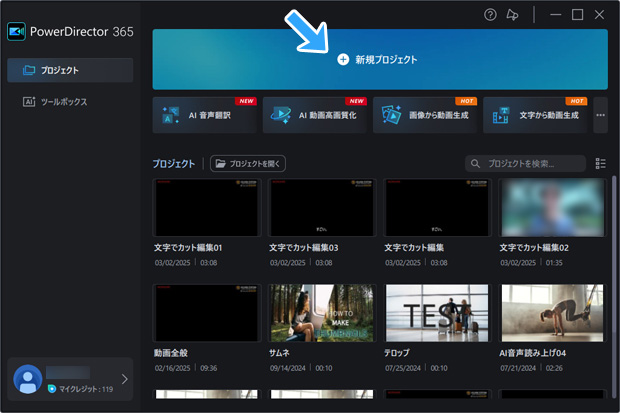Screen dimensions: 620x413
Task: Click the 09/14/2024 date under サムネ
Action: point(287,368)
